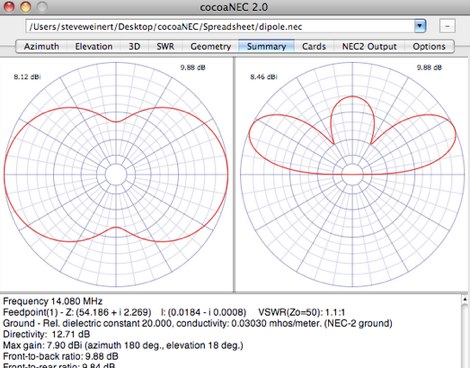Click the 9.88 dB label on azimuth plot

click(193, 68)
